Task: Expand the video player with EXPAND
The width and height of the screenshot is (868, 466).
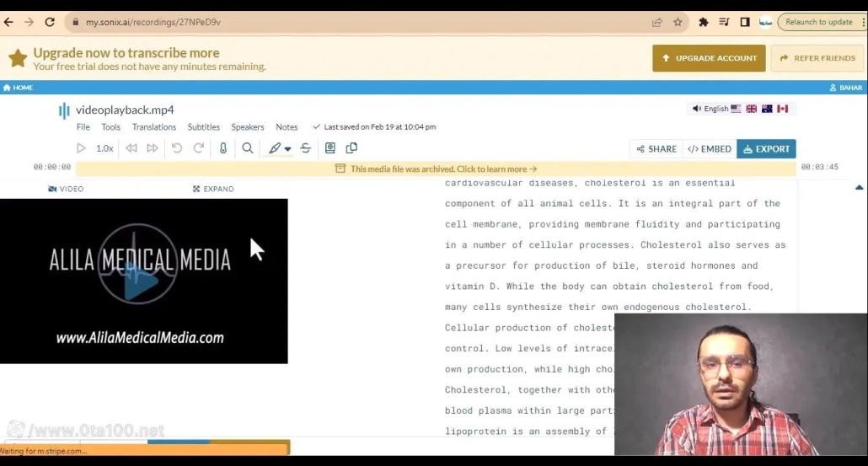Action: point(213,189)
